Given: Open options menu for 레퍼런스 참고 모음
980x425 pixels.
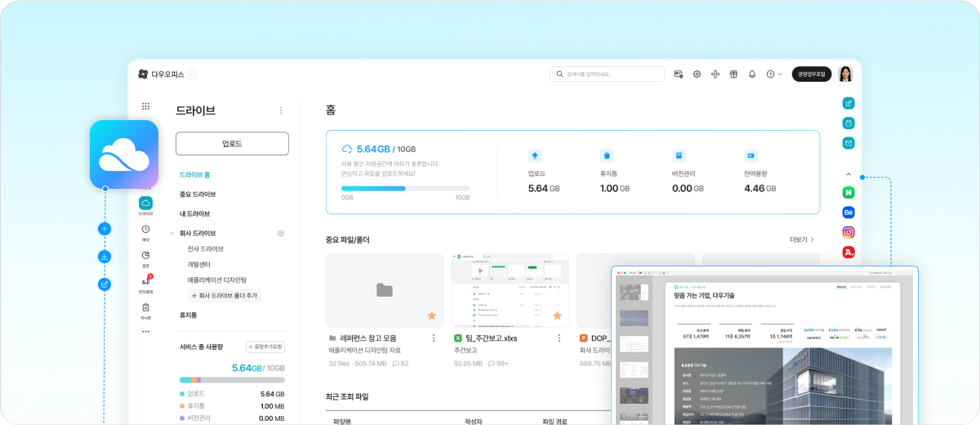Looking at the screenshot, I should 433,338.
